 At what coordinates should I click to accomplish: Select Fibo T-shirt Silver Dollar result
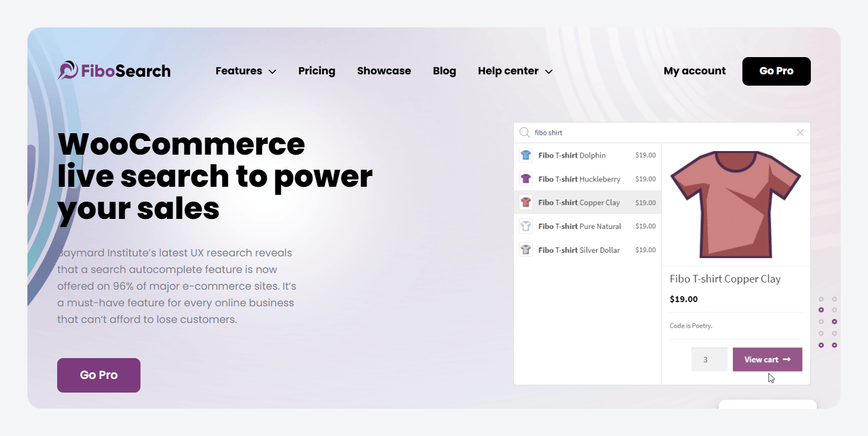588,250
